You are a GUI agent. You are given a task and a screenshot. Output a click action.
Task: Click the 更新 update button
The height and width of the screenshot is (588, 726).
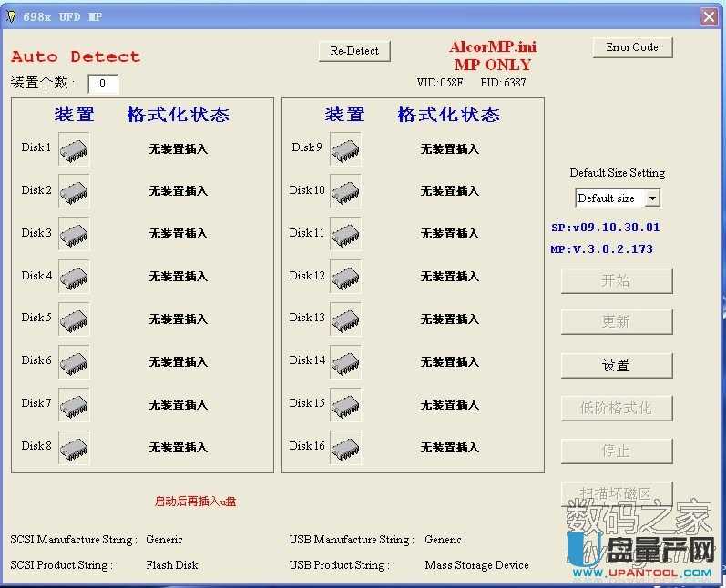[x=617, y=322]
